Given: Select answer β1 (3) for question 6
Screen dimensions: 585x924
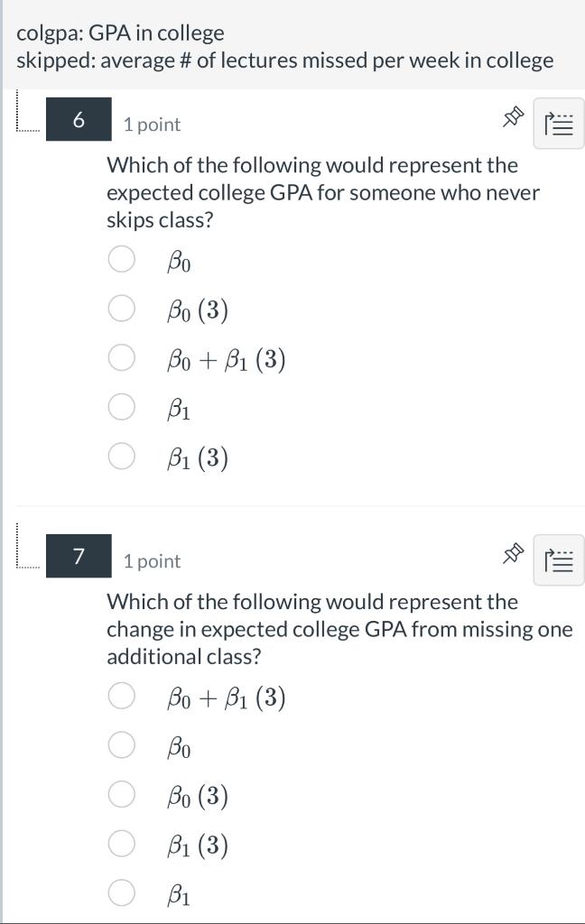Looking at the screenshot, I should (121, 456).
